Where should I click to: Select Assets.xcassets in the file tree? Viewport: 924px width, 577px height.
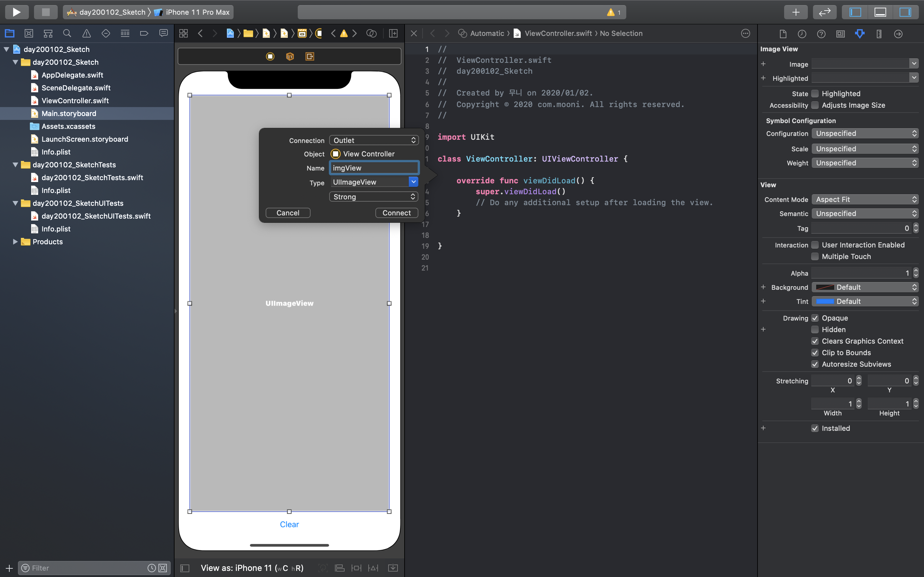point(68,126)
